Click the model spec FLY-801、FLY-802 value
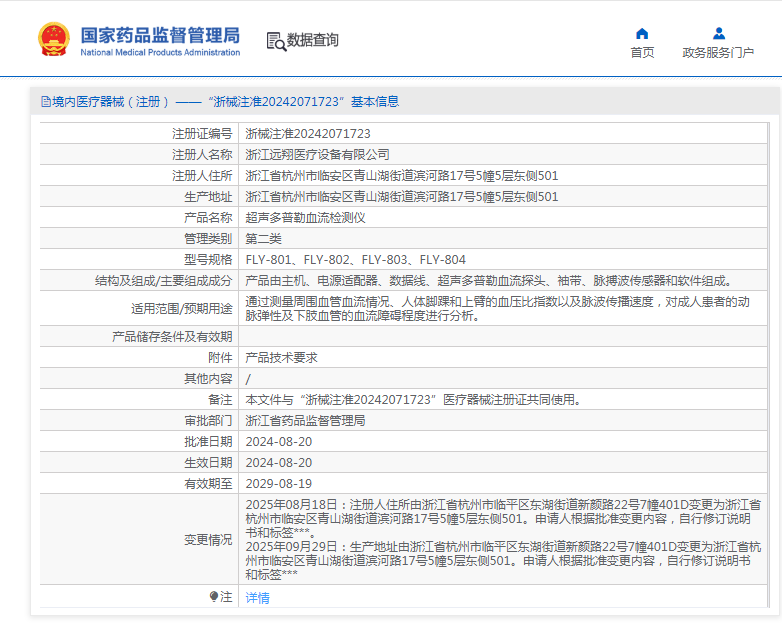Screen dimensions: 782x624 coord(355,259)
